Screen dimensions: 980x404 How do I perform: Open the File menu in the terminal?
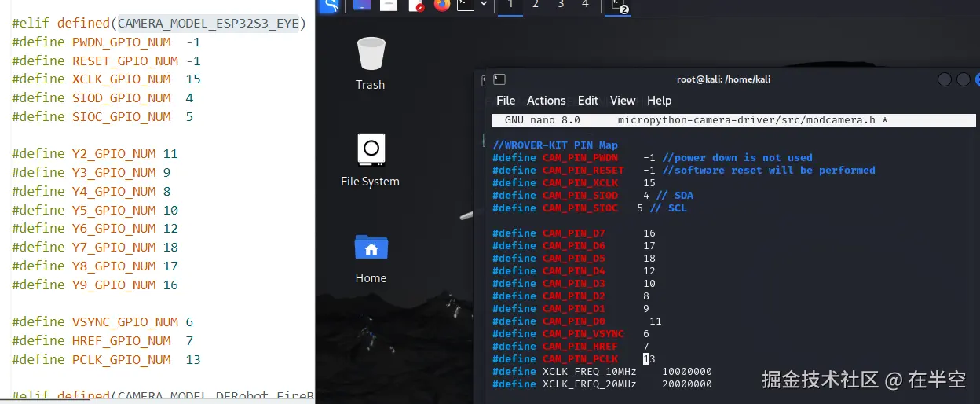pyautogui.click(x=506, y=101)
